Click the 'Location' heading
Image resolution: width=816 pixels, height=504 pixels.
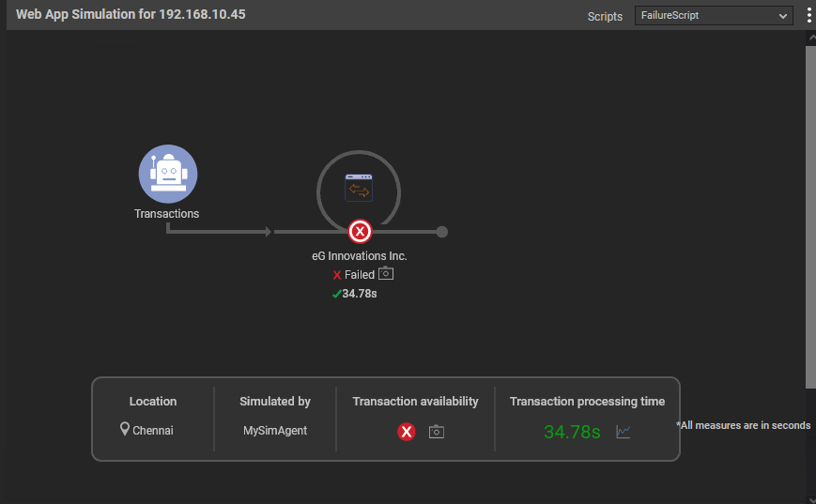[153, 402]
